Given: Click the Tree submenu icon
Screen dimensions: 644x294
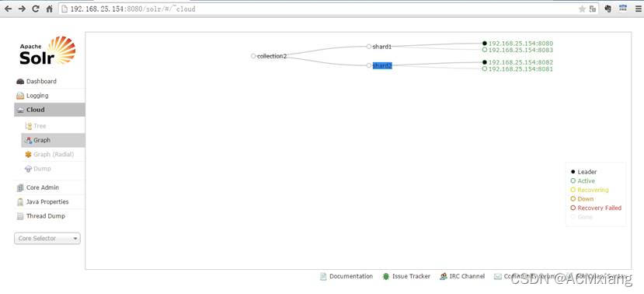Looking at the screenshot, I should pos(28,126).
